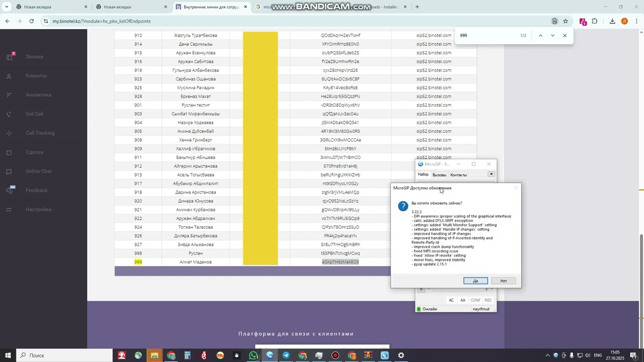Select Набор tab in MicroSIP
Screen dimensions: 644x362
coord(423,174)
